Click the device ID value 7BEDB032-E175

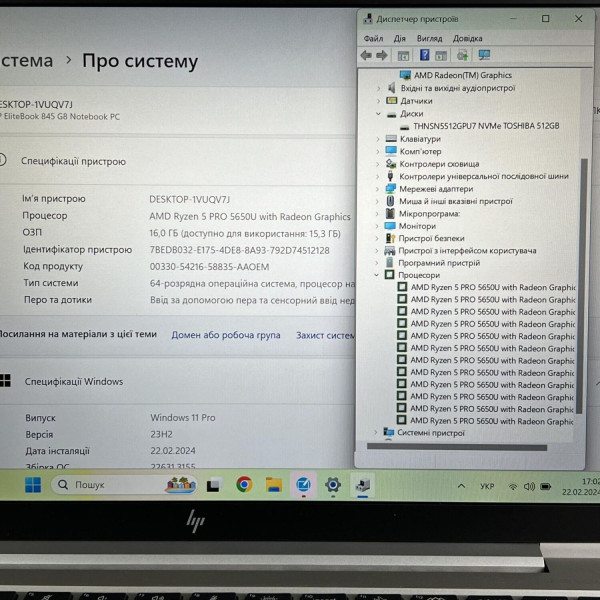tap(239, 250)
